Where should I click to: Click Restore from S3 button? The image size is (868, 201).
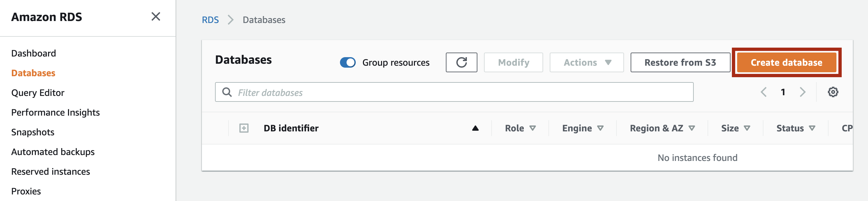click(x=680, y=62)
